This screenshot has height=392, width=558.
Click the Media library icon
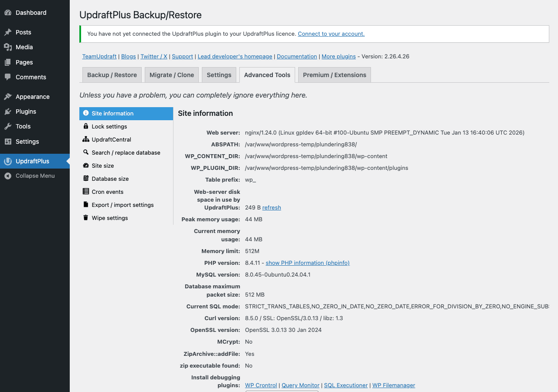(x=8, y=47)
